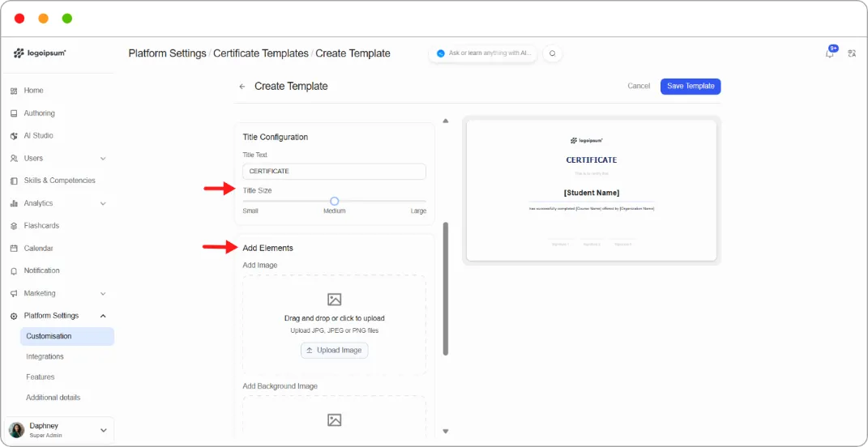The image size is (868, 447).
Task: Click image icon in Add Image dropzone
Action: click(335, 300)
